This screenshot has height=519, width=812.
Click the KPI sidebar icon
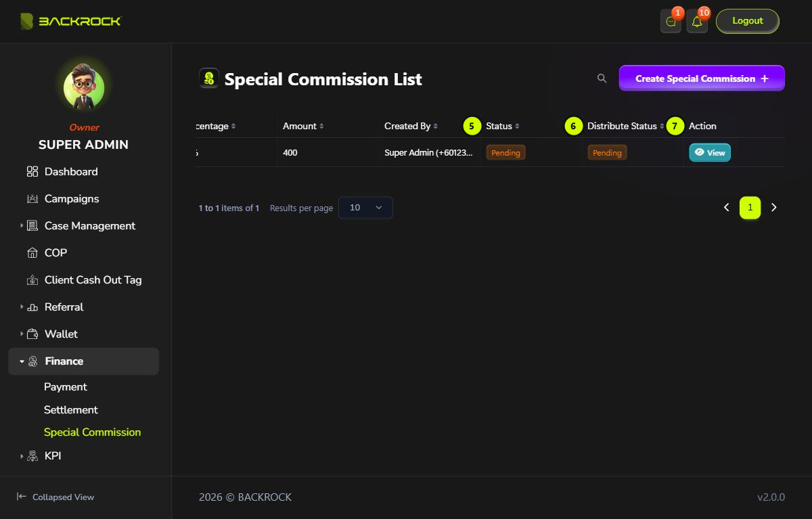click(32, 456)
